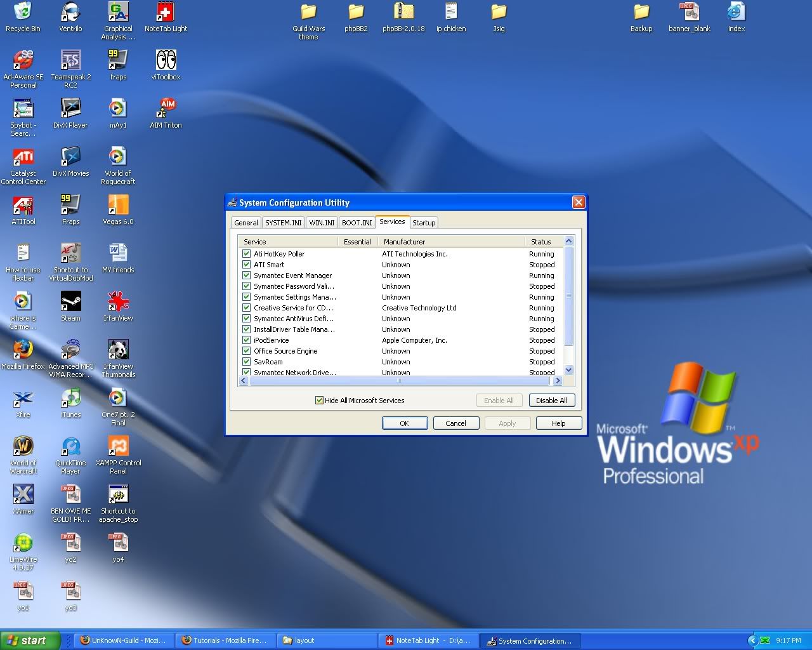Image resolution: width=812 pixels, height=650 pixels.
Task: Open the Windows Start menu
Action: [30, 640]
